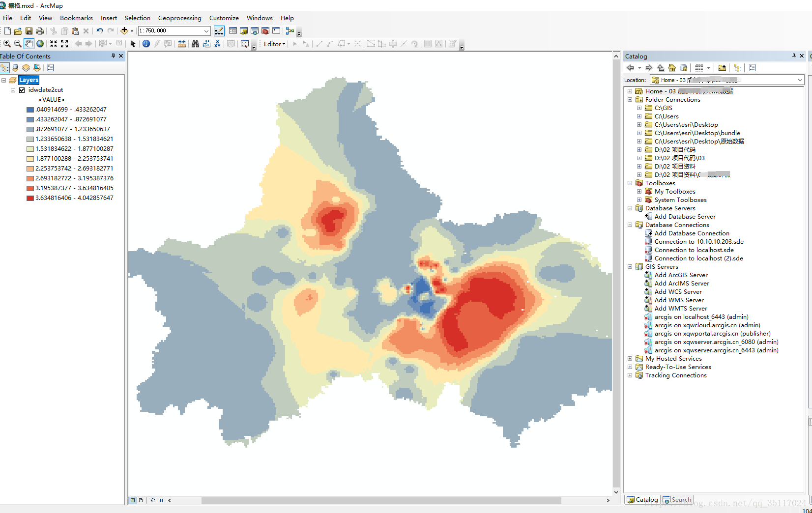Screen dimensions: 812x513
Task: Click Add Database Connection
Action: click(692, 233)
